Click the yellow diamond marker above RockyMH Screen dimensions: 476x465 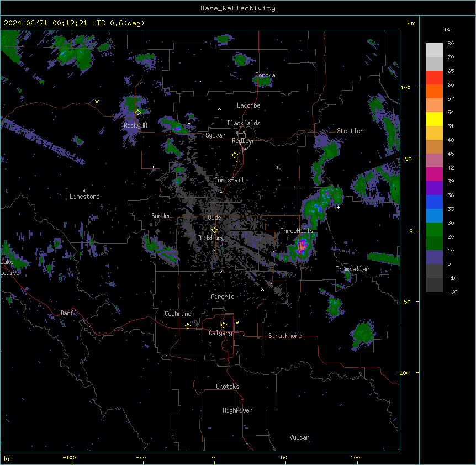pyautogui.click(x=138, y=112)
